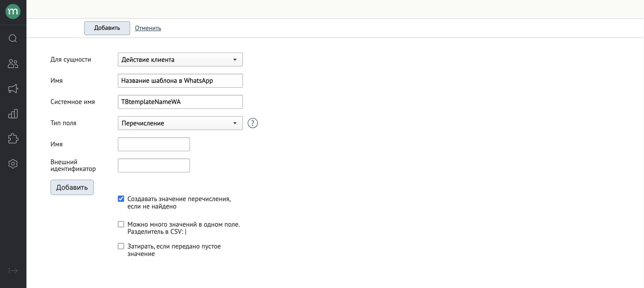The width and height of the screenshot is (644, 288).
Task: Click the 'Создавать значение перечисления, если не найдено' label
Action: coord(179,203)
